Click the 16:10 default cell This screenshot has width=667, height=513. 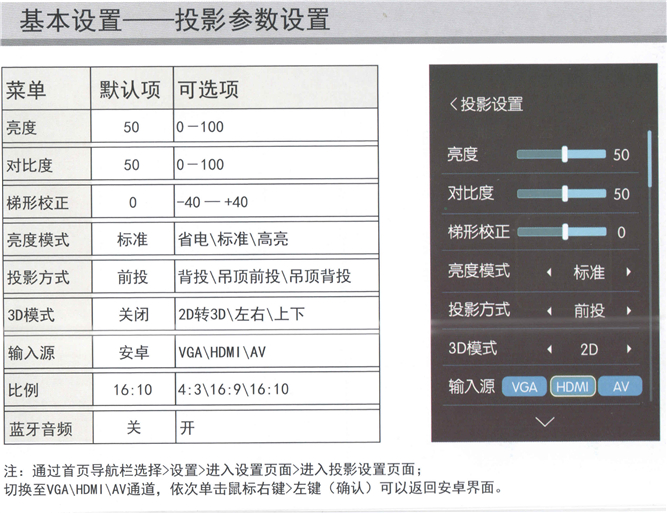[x=134, y=389]
